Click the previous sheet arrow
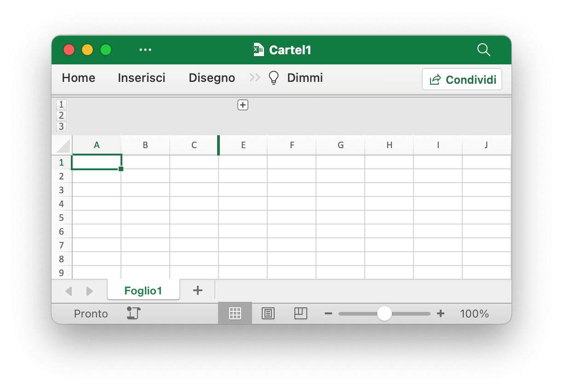 coord(69,291)
